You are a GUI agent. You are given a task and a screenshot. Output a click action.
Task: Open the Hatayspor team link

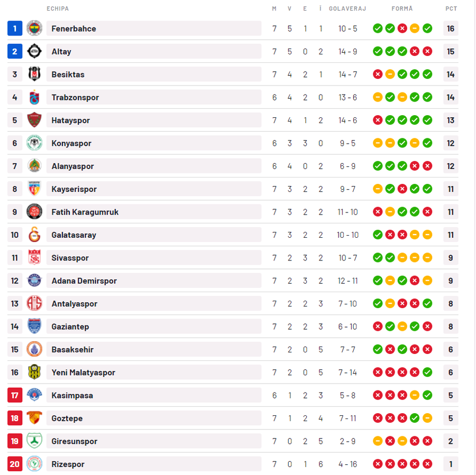click(70, 120)
